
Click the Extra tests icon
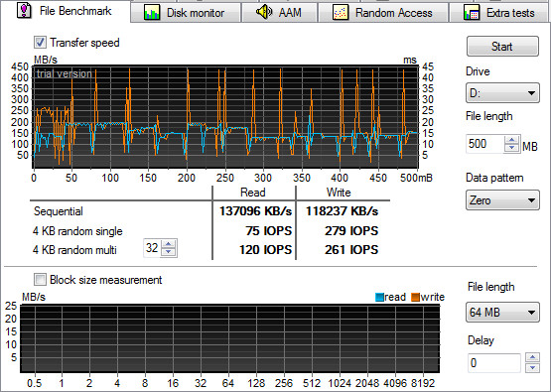(472, 13)
